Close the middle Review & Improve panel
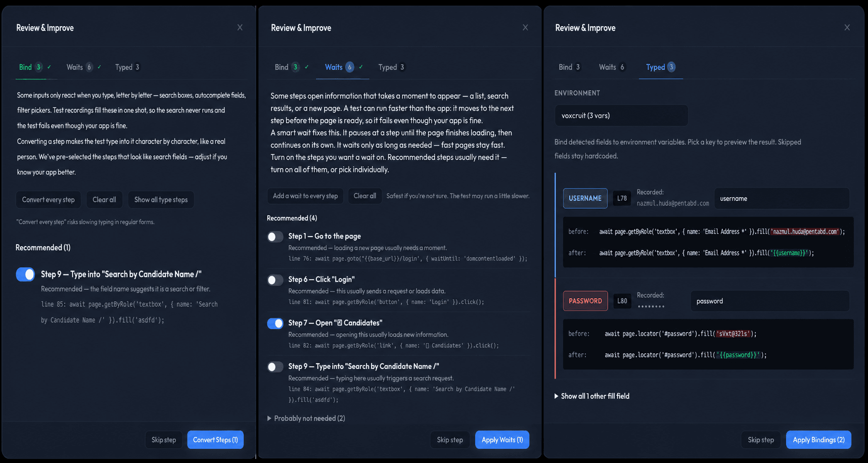 tap(525, 27)
